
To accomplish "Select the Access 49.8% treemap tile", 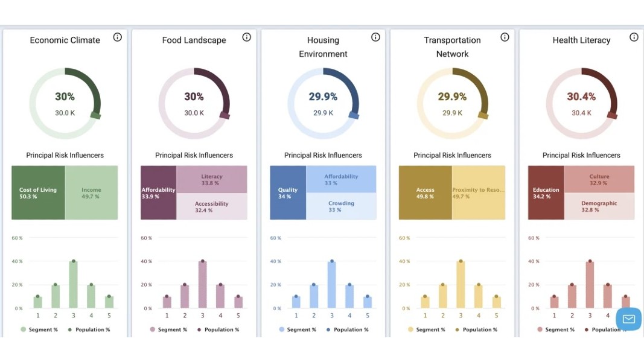I will tap(426, 192).
